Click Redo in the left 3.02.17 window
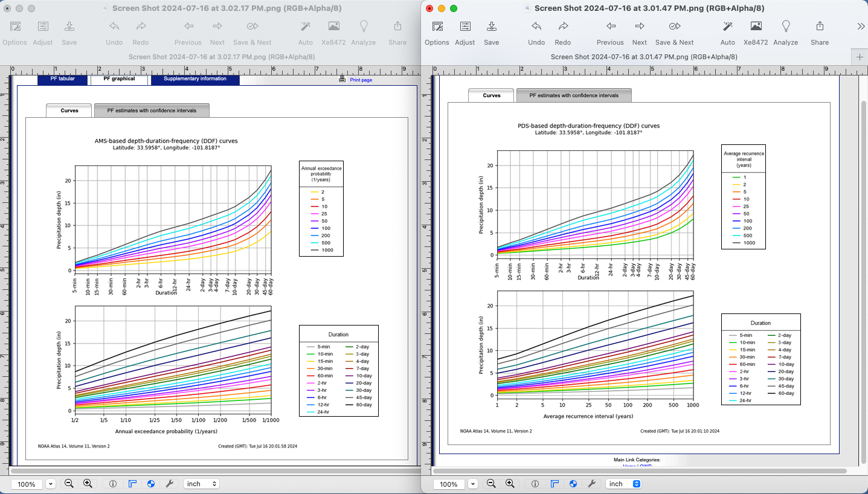 pos(141,33)
